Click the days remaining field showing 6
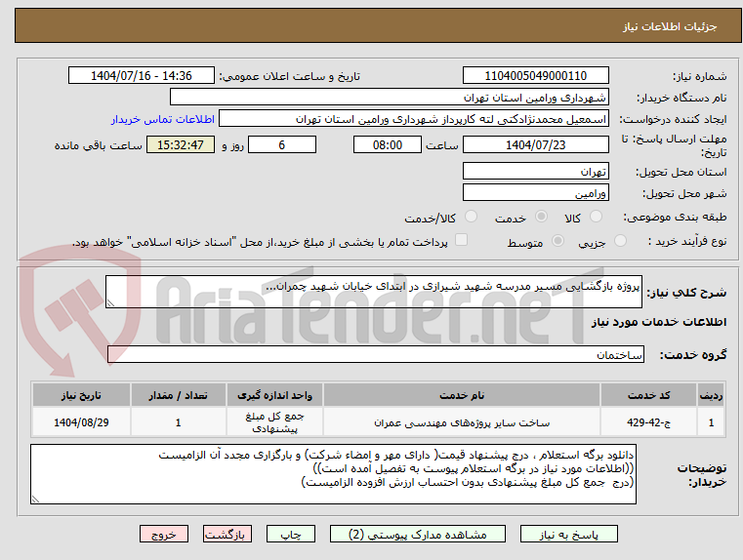This screenshot has width=743, height=560. [x=282, y=144]
